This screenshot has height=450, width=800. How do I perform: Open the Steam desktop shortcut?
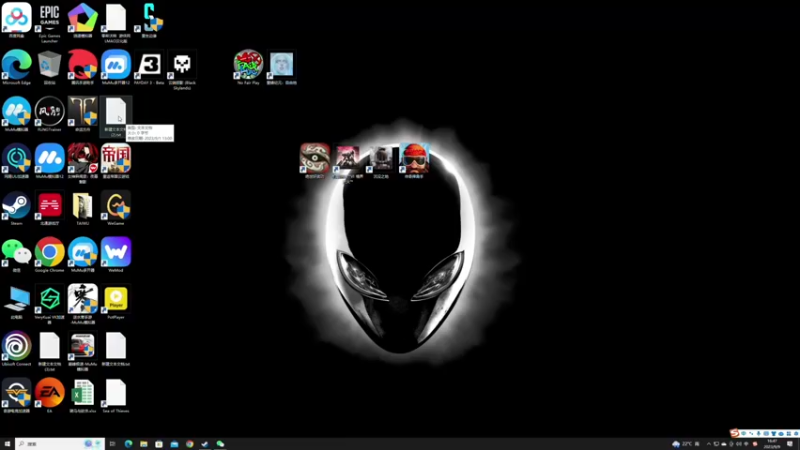click(16, 208)
